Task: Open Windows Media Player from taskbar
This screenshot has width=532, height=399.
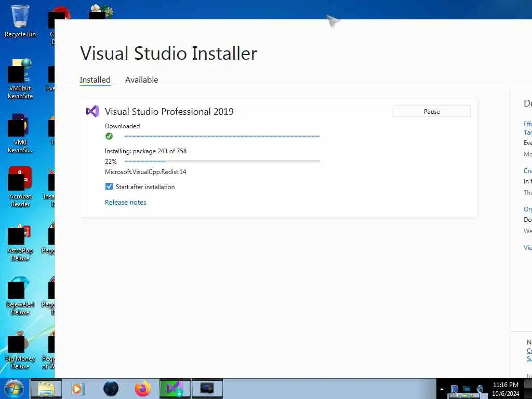Action: pos(77,389)
